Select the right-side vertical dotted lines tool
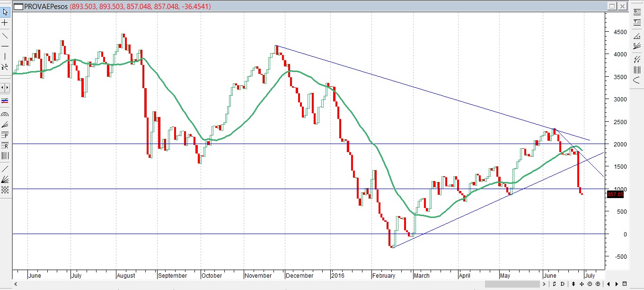 pos(637,70)
